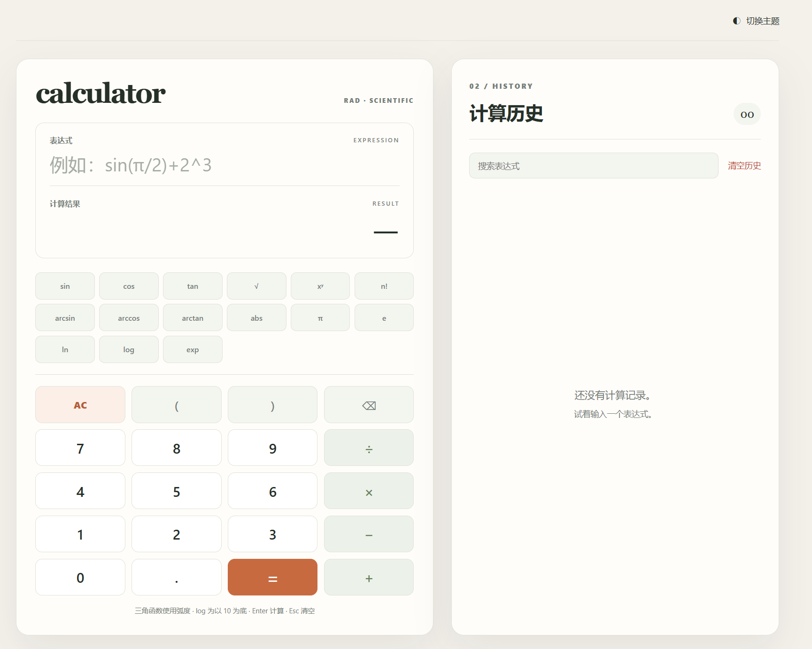
Task: Click the digit 5 key
Action: (177, 491)
